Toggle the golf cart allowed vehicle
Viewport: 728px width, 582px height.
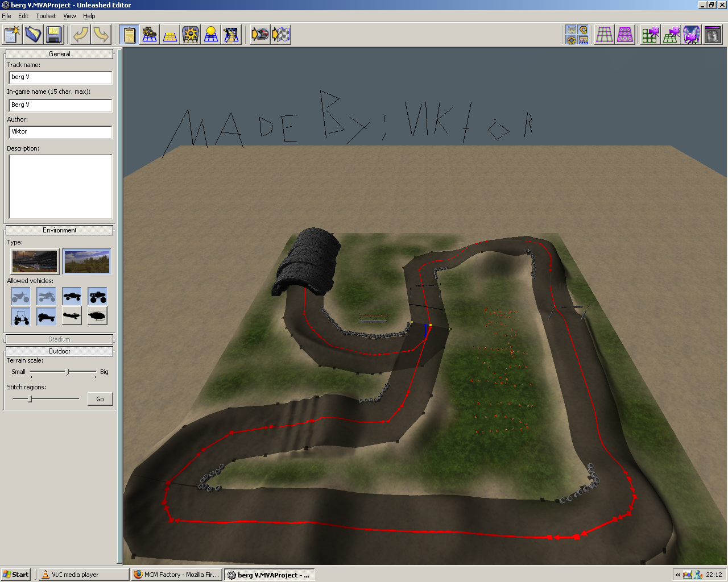(21, 316)
